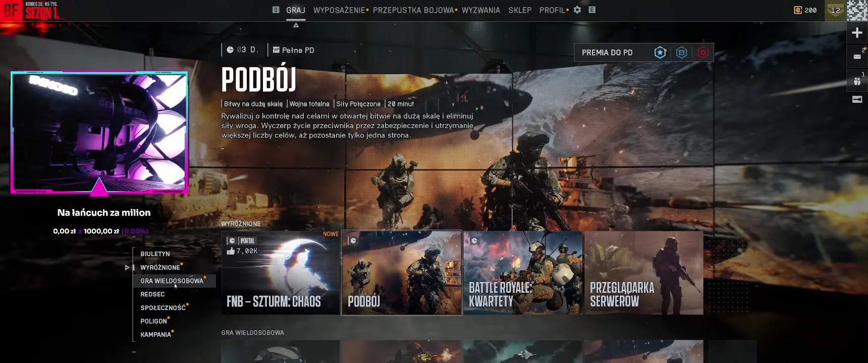Open the Wyposażenie tab
868x363 pixels.
click(x=339, y=10)
